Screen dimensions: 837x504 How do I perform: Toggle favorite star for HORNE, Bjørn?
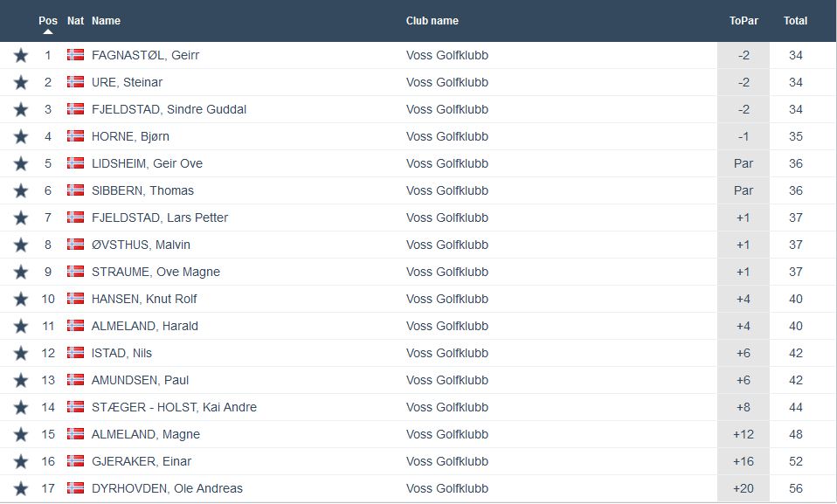21,137
